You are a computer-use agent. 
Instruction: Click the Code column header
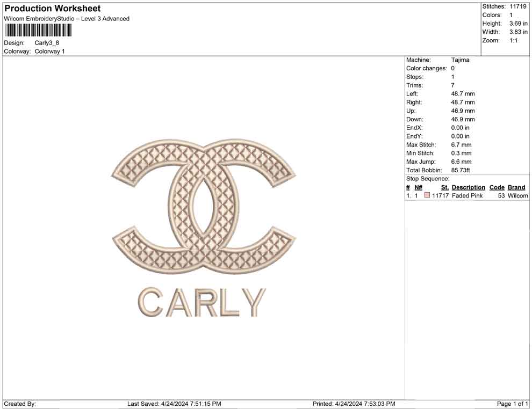[x=497, y=187]
